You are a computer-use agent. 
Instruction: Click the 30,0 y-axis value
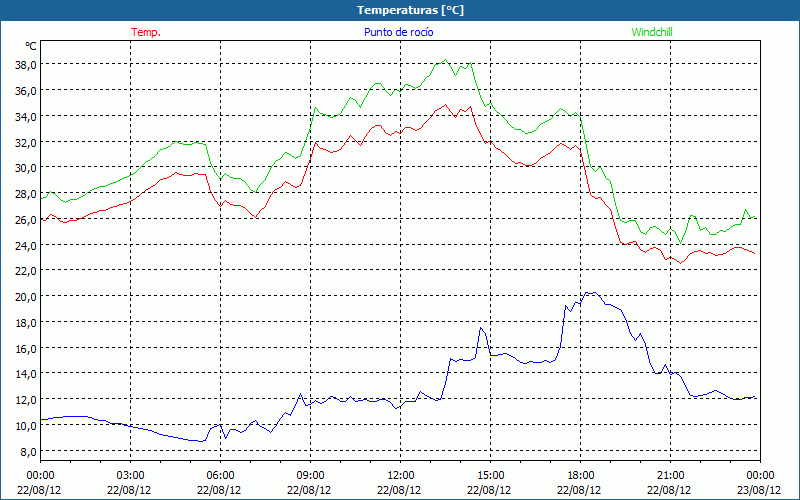tap(26, 168)
